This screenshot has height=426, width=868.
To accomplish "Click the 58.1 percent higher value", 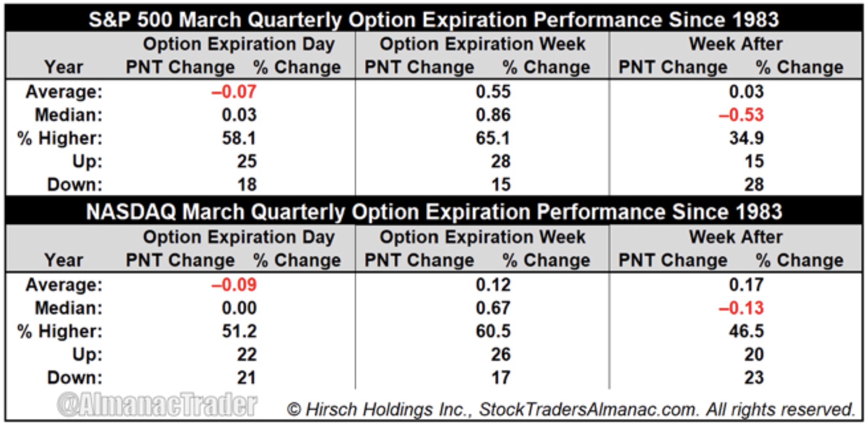I will pos(239,138).
